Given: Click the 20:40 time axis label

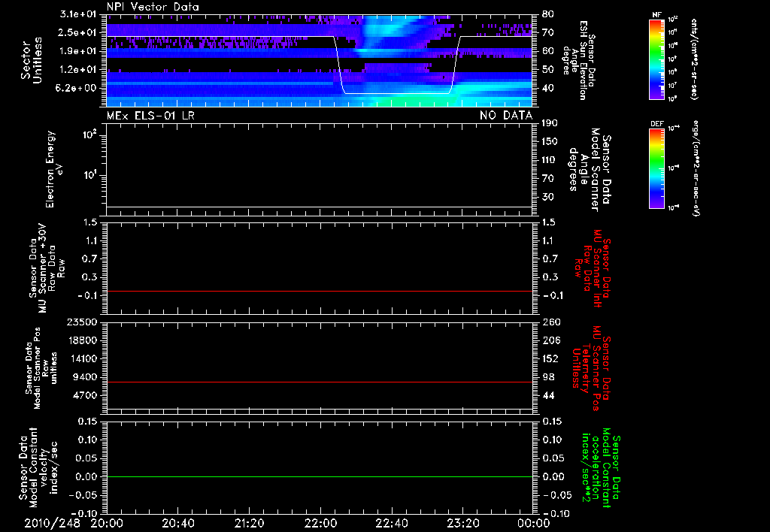Looking at the screenshot, I should [178, 523].
